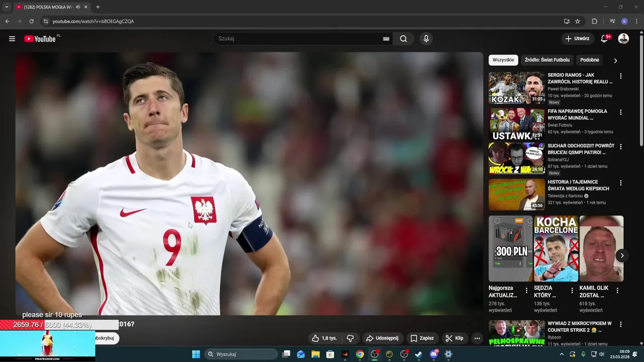Open the taskbar volume control

tap(602, 354)
